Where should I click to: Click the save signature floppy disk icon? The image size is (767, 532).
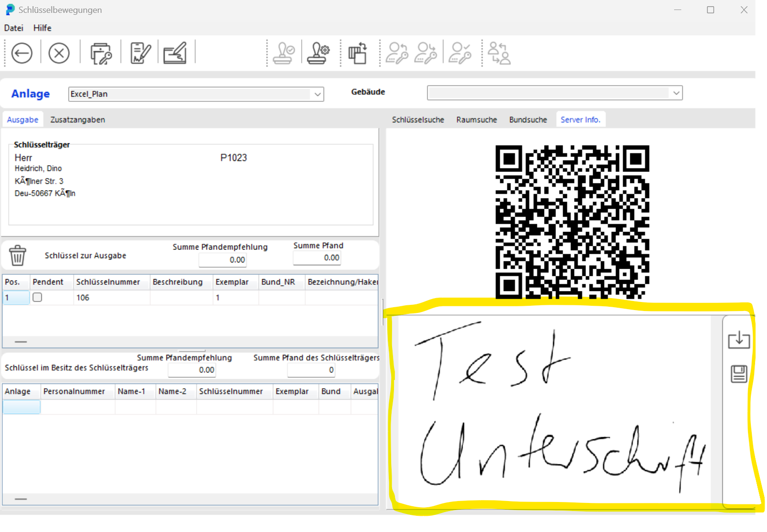click(x=739, y=374)
